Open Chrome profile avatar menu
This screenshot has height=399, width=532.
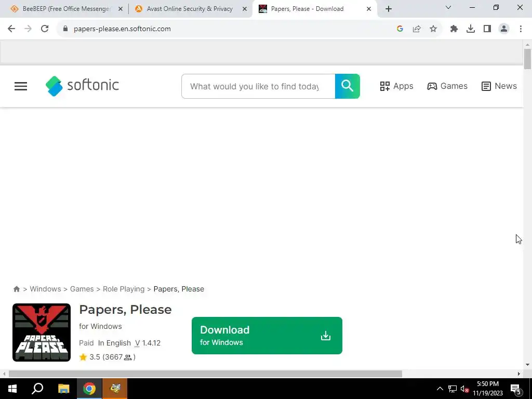504,29
